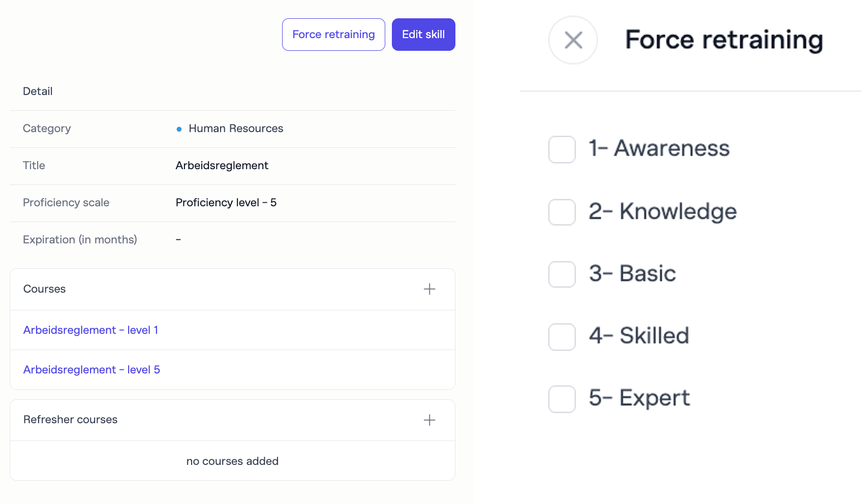Close the Force retraining panel
This screenshot has width=861, height=504.
point(573,40)
